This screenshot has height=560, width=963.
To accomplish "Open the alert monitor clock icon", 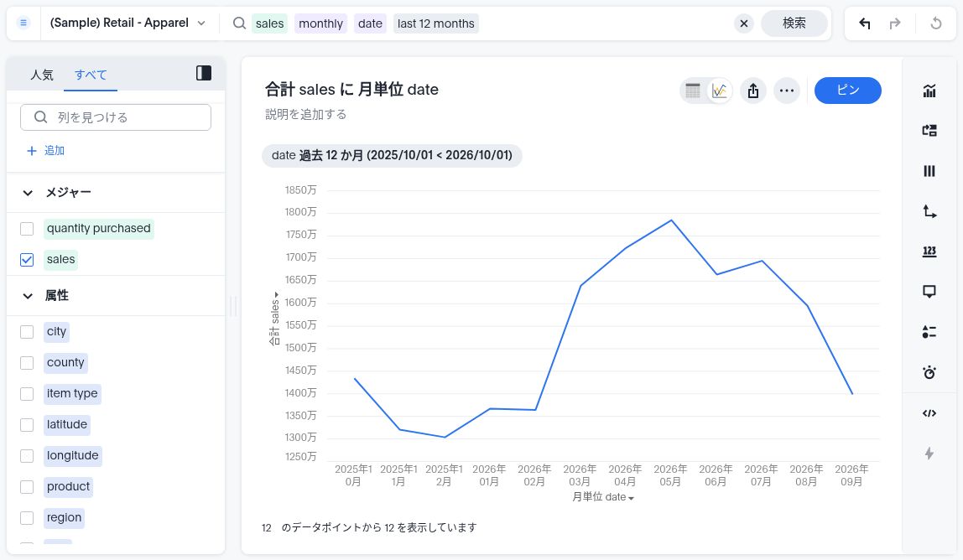I will pyautogui.click(x=929, y=373).
